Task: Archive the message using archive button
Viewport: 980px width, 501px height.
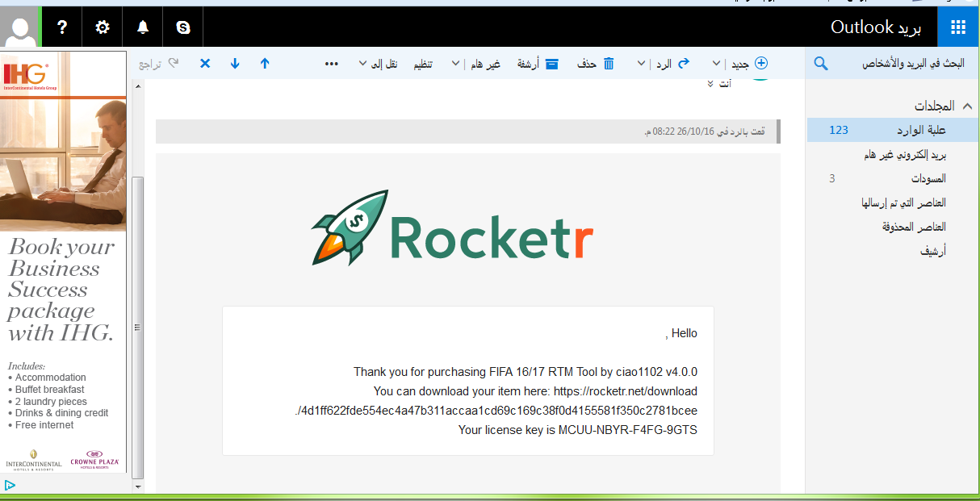Action: point(541,64)
